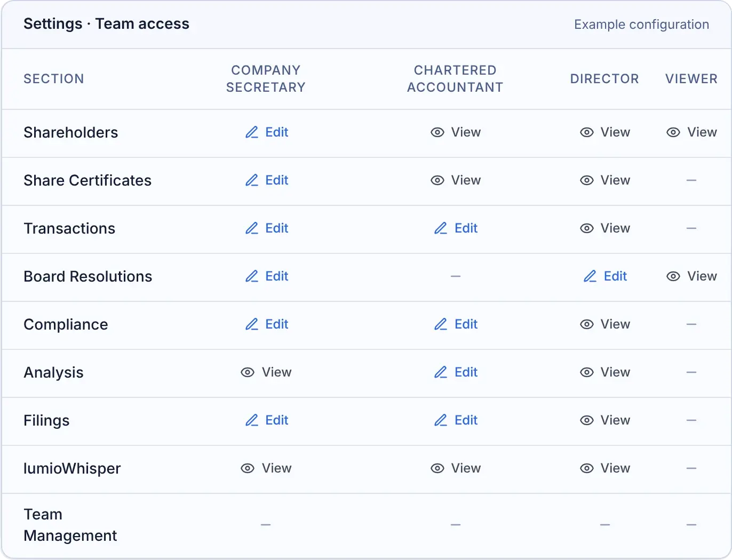The width and height of the screenshot is (732, 560).
Task: Click View text for Compliance Director
Action: click(x=615, y=324)
